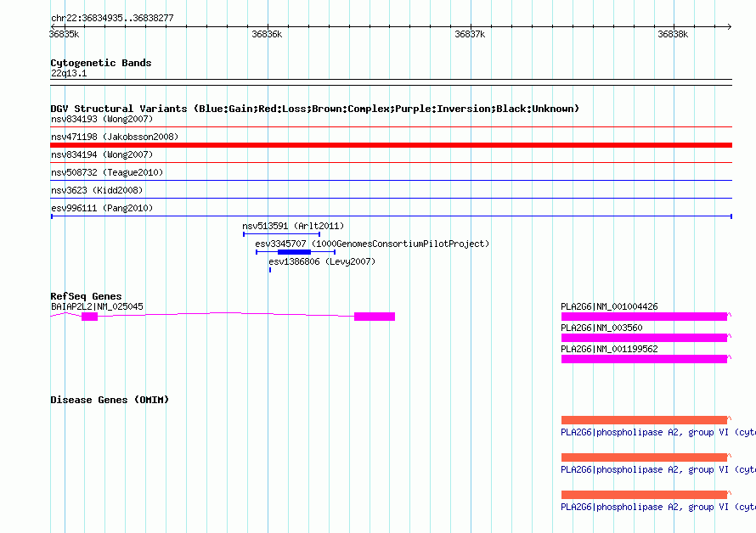The width and height of the screenshot is (756, 533).
Task: Click the chr22:36834935..36838277 coordinate label
Action: coord(112,18)
